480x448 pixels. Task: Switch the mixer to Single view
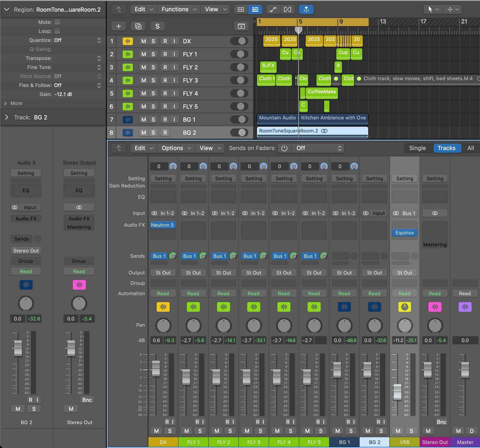[x=417, y=148]
